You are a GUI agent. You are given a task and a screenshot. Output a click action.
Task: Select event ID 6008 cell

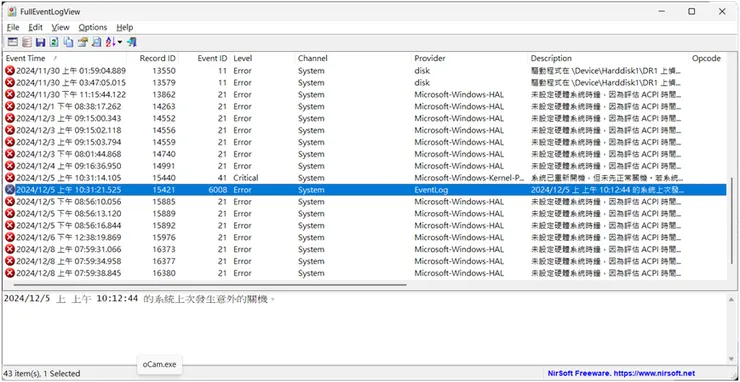218,190
